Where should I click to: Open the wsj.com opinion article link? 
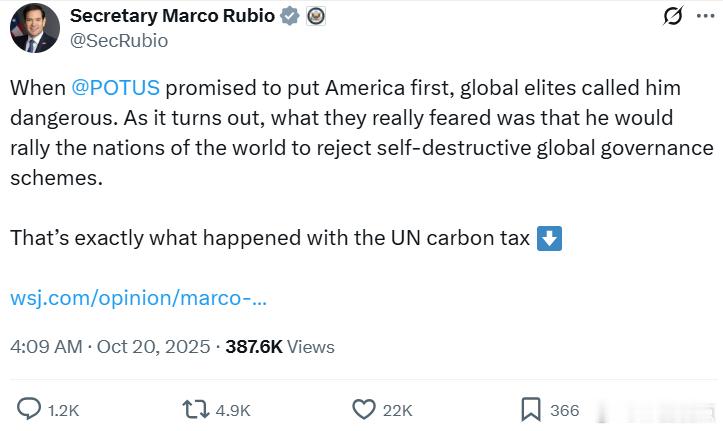tap(138, 298)
